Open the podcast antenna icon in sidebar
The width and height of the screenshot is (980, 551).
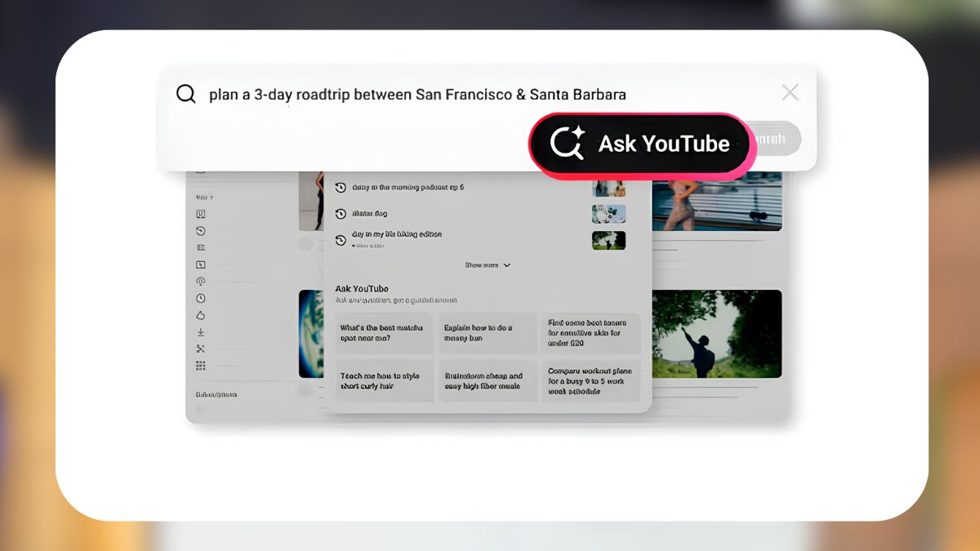[201, 282]
